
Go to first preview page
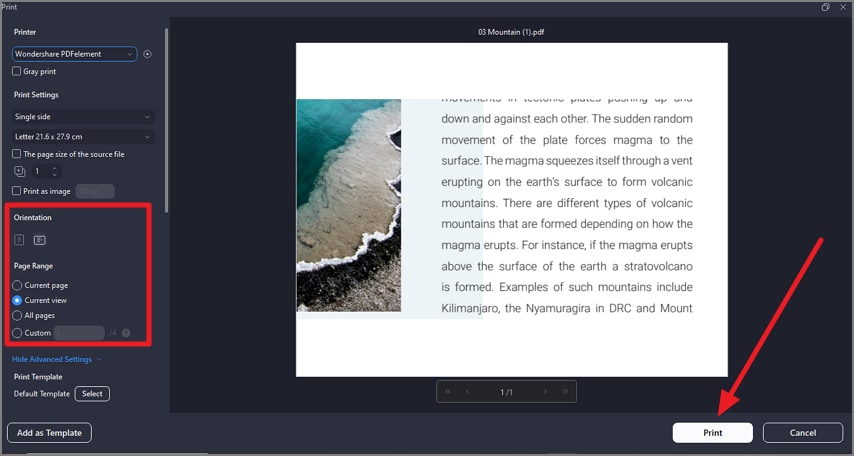coord(448,392)
